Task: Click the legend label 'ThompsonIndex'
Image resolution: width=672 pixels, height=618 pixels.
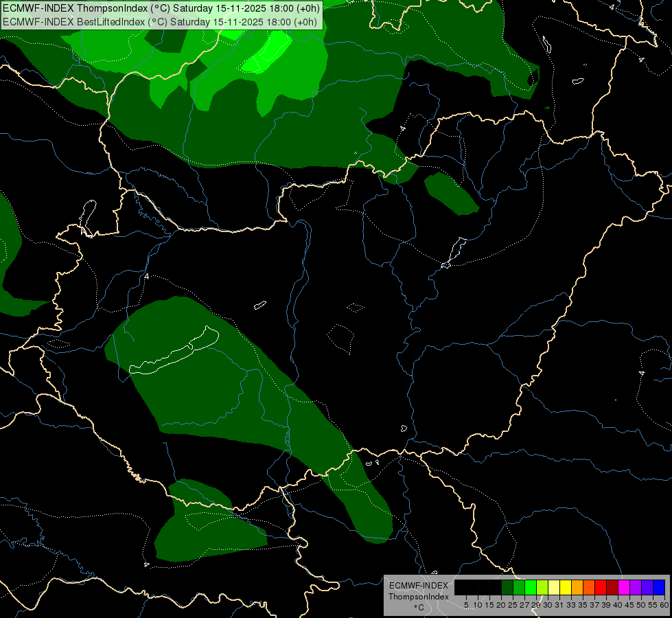Action: point(419,597)
